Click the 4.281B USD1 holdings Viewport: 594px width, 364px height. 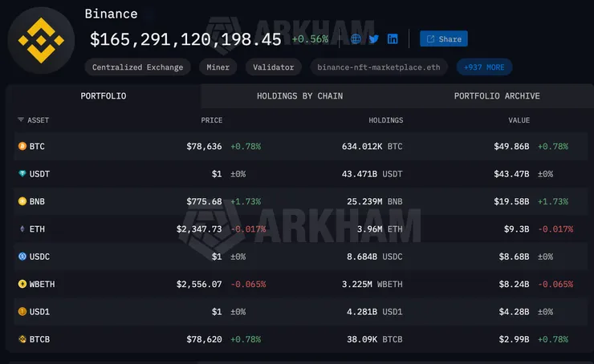(375, 312)
